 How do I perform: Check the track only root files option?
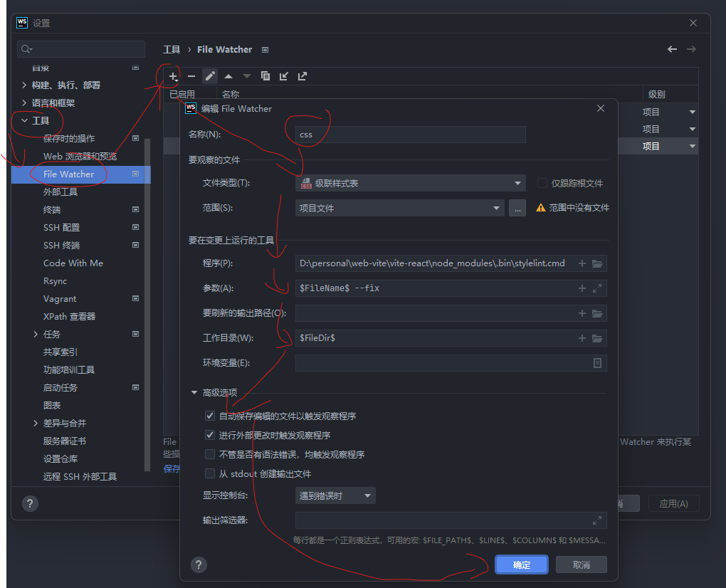click(542, 184)
